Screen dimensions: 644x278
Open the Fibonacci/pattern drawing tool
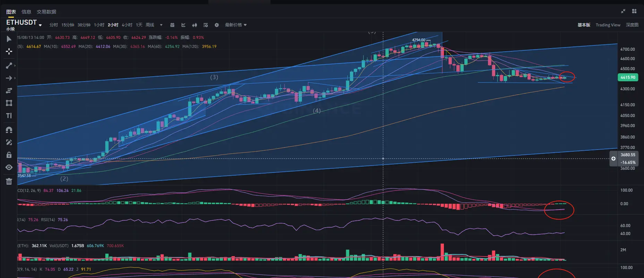(9, 91)
